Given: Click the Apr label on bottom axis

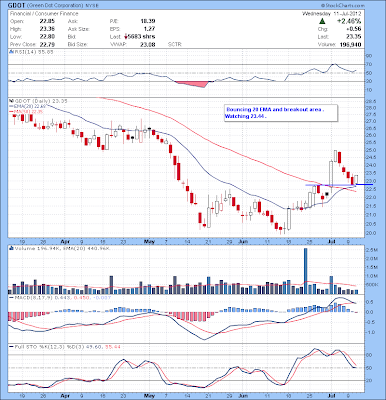Looking at the screenshot, I should tap(65, 397).
